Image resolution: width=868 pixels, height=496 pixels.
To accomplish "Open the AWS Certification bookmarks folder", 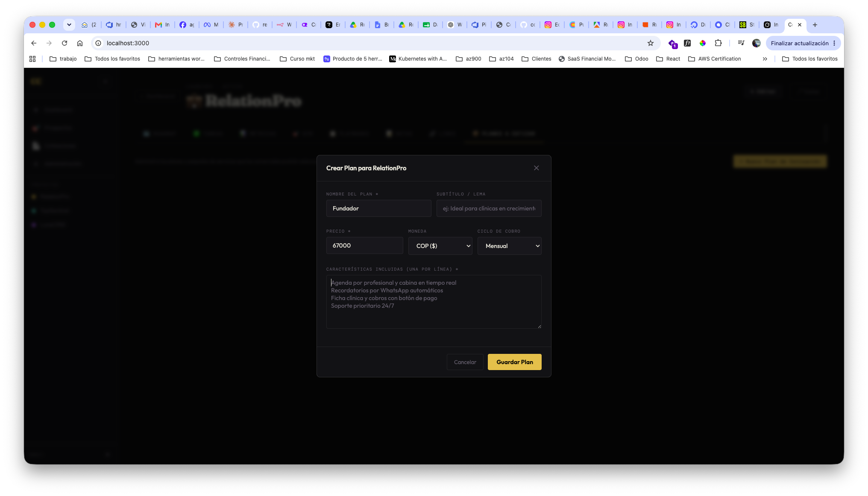I will (715, 59).
